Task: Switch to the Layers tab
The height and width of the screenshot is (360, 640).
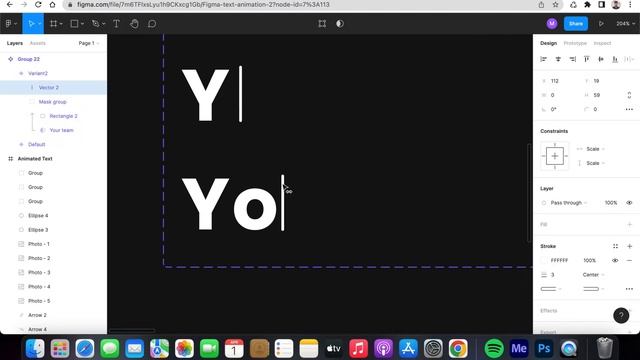Action: tap(15, 43)
